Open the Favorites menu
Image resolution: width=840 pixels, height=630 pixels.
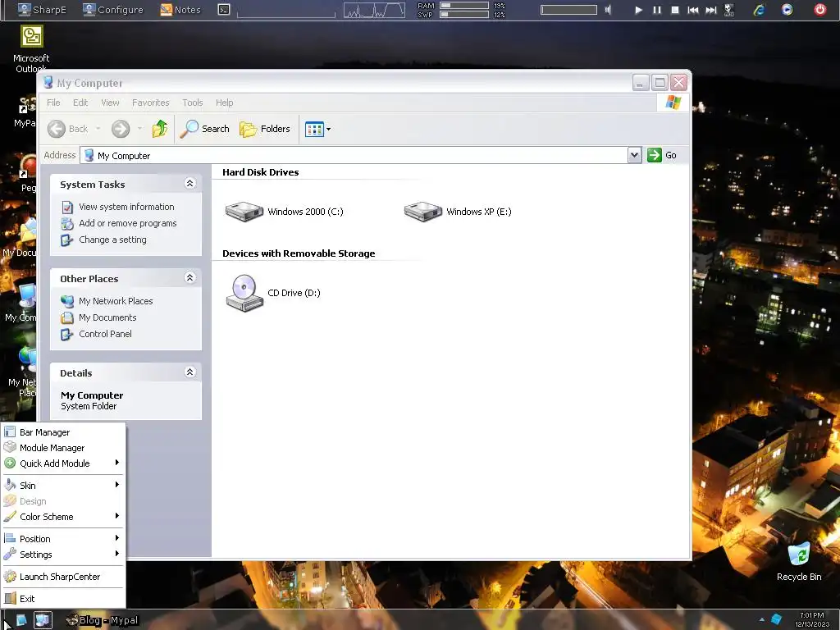151,103
